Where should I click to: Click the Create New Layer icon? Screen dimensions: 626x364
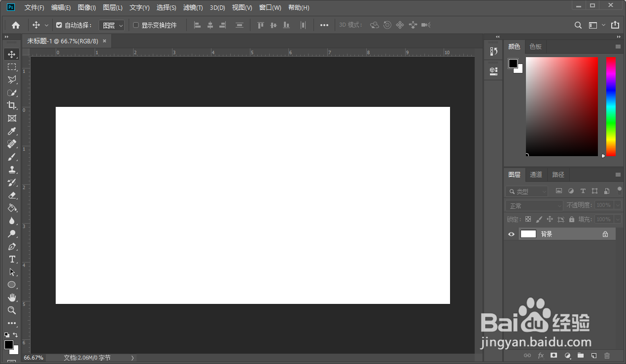[593, 355]
